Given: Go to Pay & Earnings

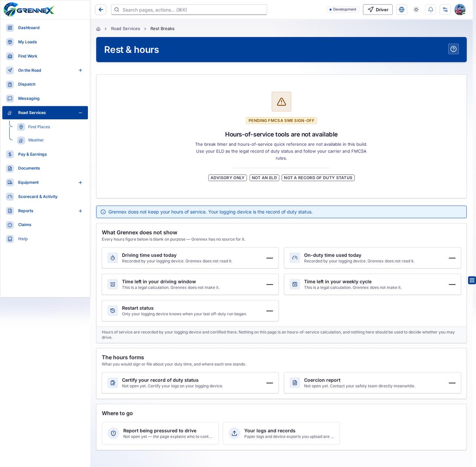Looking at the screenshot, I should tap(45, 154).
